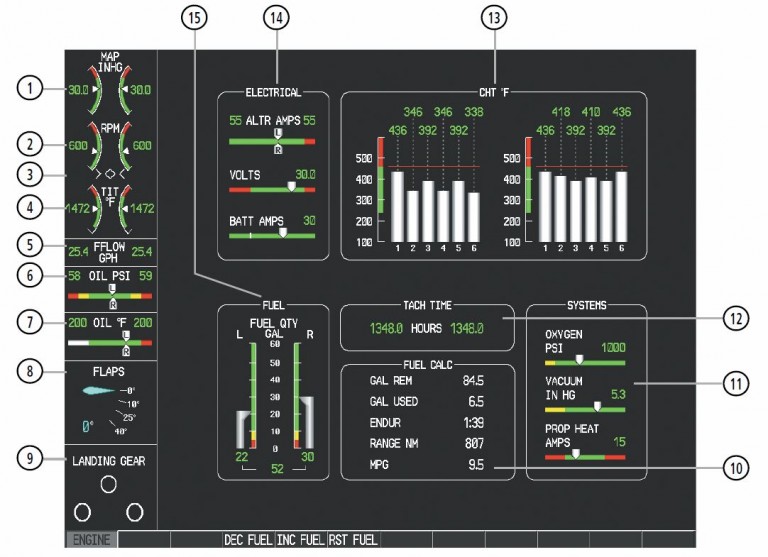
Task: Click the BATT AMPS gauge bar
Action: point(272,235)
